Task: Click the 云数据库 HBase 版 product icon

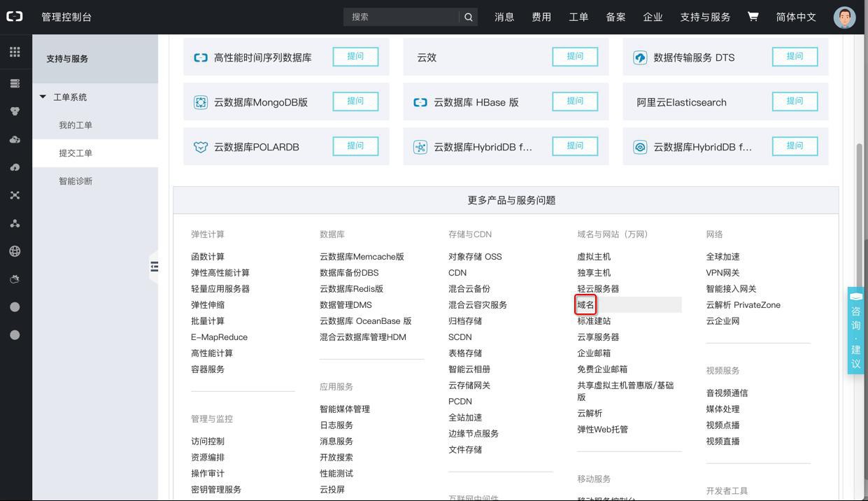Action: 420,102
